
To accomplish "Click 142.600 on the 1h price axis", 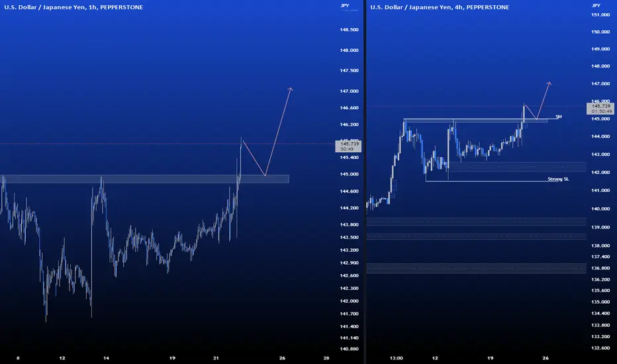I will (349, 275).
